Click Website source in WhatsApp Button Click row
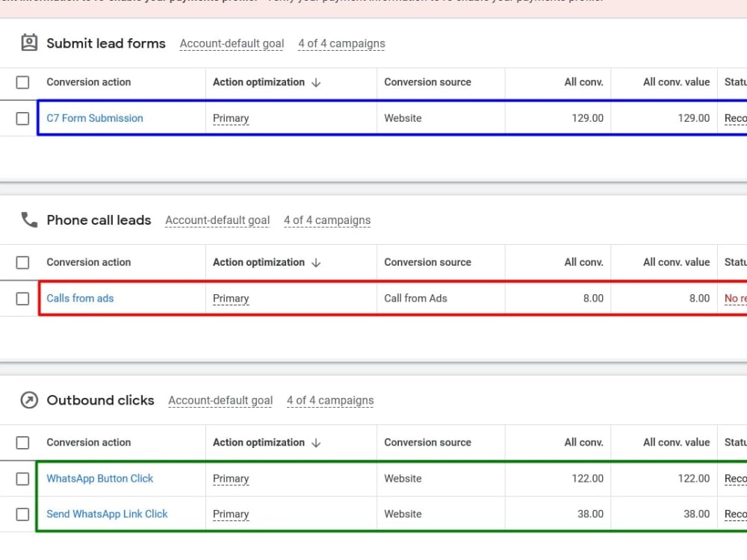Screen dimensions: 747x560 coord(403,478)
